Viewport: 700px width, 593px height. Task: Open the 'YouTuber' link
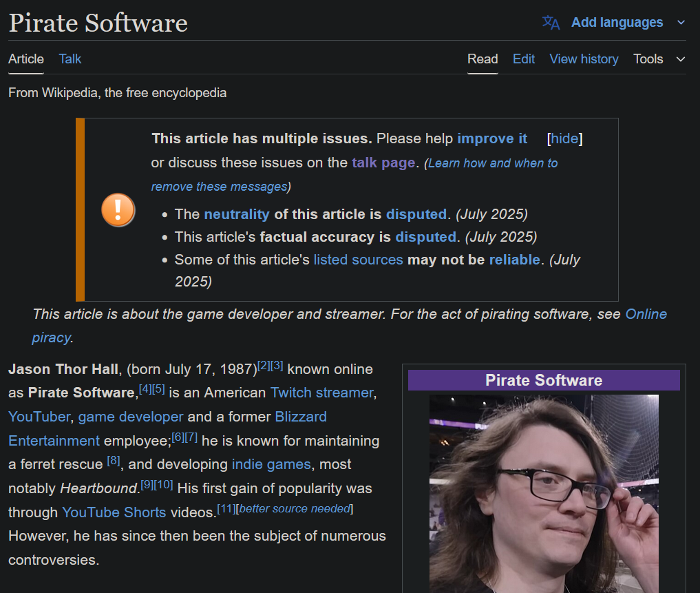pos(39,417)
